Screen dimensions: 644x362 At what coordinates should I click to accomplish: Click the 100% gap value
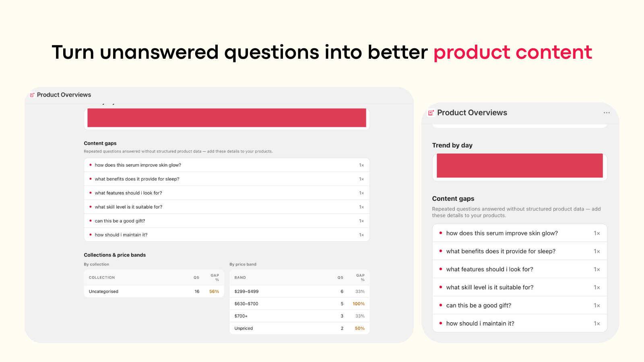359,304
